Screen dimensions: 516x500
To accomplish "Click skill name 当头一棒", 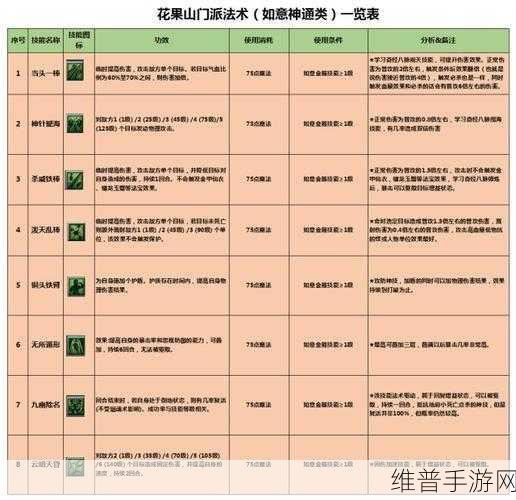I will [46, 73].
